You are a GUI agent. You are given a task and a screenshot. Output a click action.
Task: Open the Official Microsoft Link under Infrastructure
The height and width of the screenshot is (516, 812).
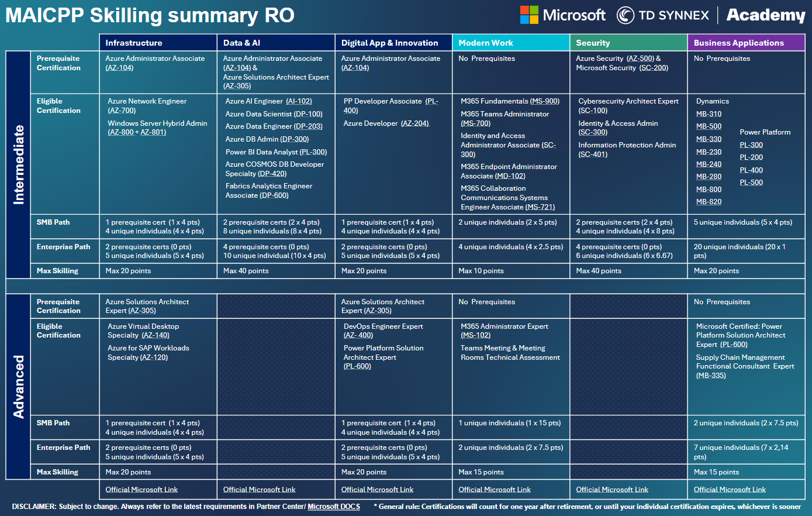click(x=141, y=490)
